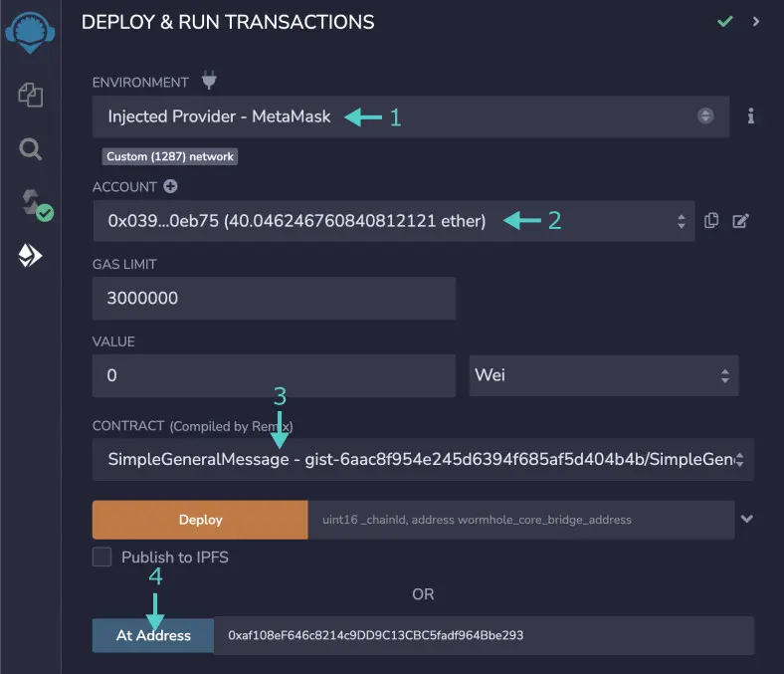784x674 pixels.
Task: Click the green checkmark status icon
Action: [x=724, y=22]
